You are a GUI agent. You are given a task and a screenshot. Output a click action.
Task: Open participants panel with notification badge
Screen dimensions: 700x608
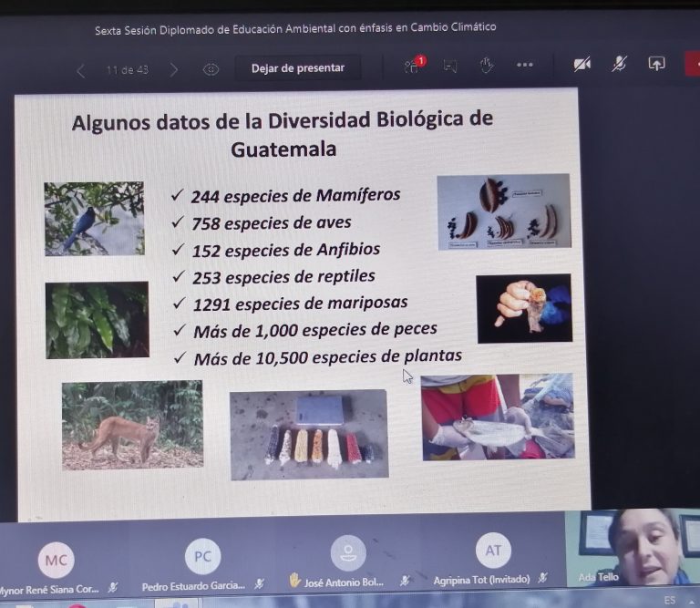[x=412, y=66]
